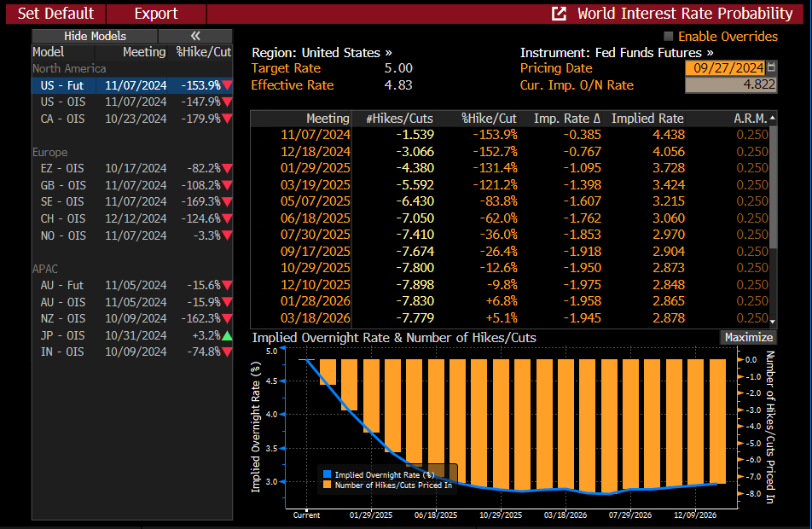Open the calendar icon next to Pricing Date
Image resolution: width=812 pixels, height=529 pixels.
tap(771, 67)
